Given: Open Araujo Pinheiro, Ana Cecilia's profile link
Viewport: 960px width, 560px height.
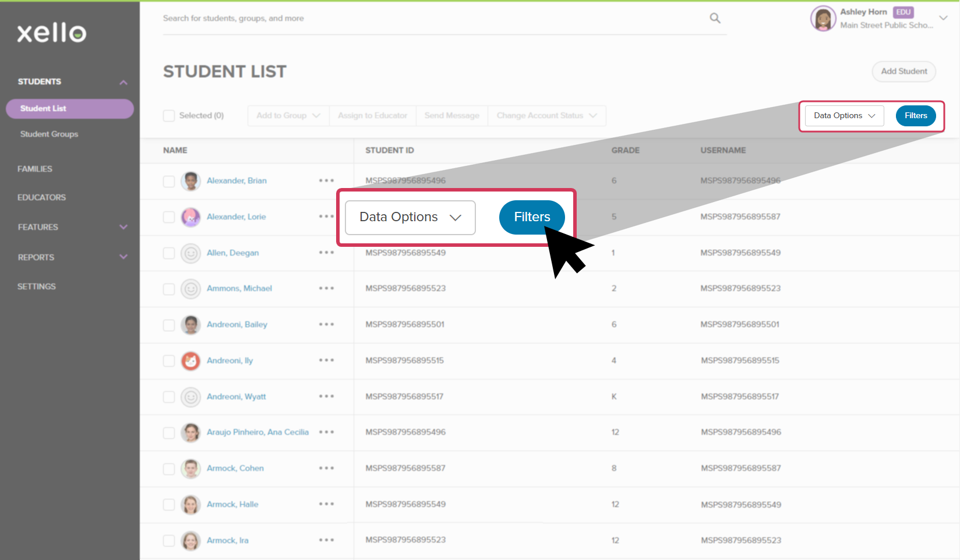Looking at the screenshot, I should pos(257,432).
